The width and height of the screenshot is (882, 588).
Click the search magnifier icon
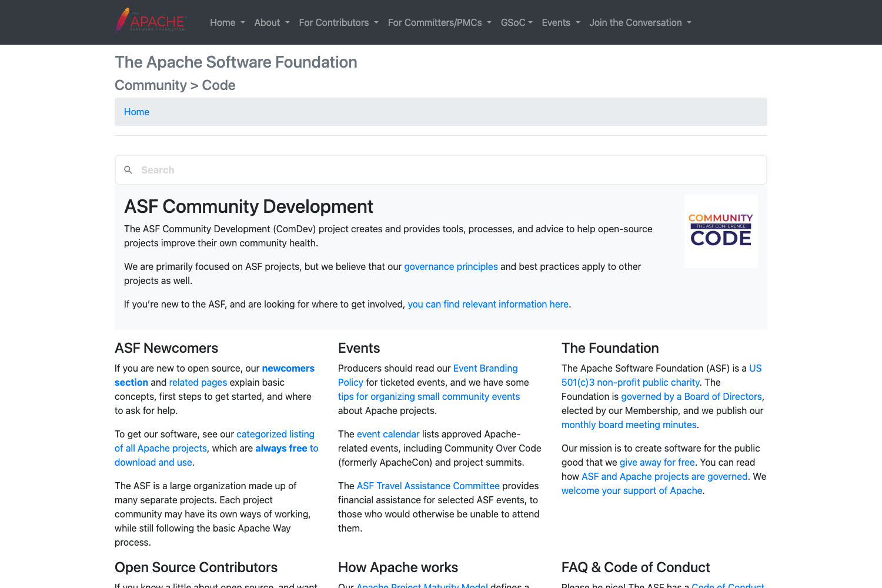(x=128, y=170)
